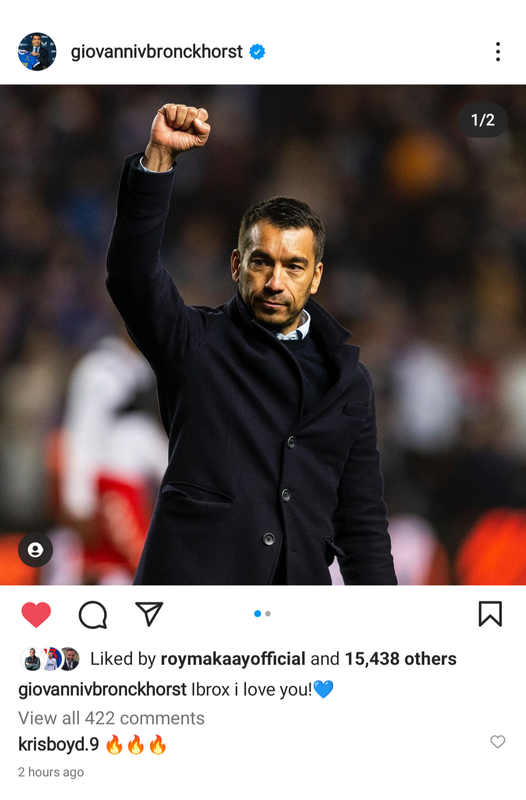Tap the 1/2 carousel counter badge
This screenshot has height=800, width=526.
482,120
